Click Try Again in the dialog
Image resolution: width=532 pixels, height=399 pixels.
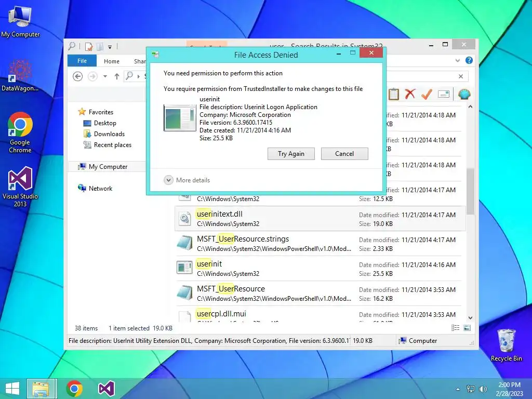(291, 154)
